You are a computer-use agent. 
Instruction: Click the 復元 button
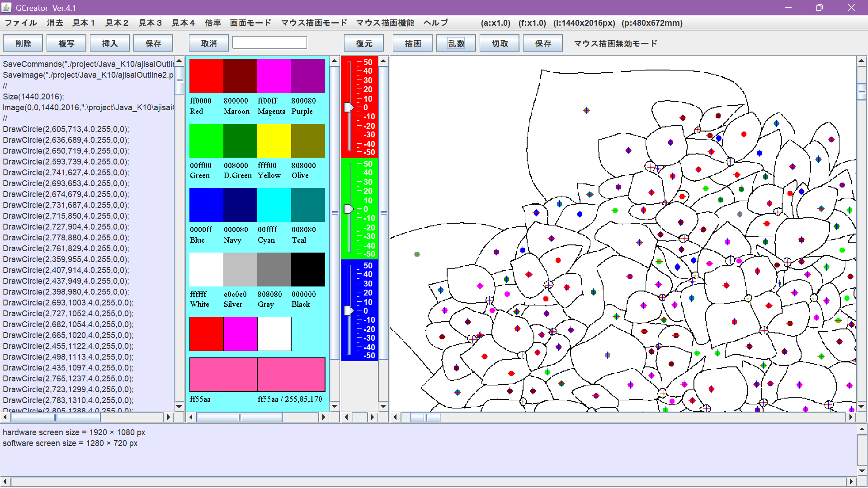pos(363,43)
